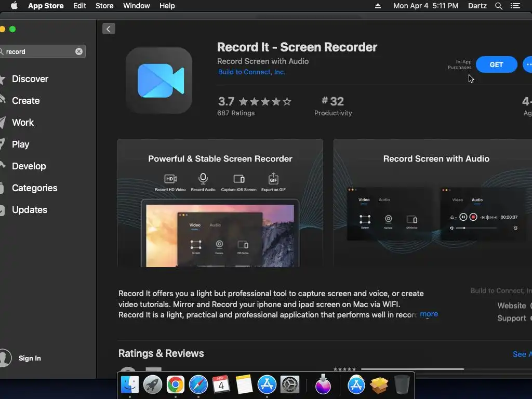This screenshot has width=532, height=399.
Task: Open the Develop section
Action: coord(29,166)
